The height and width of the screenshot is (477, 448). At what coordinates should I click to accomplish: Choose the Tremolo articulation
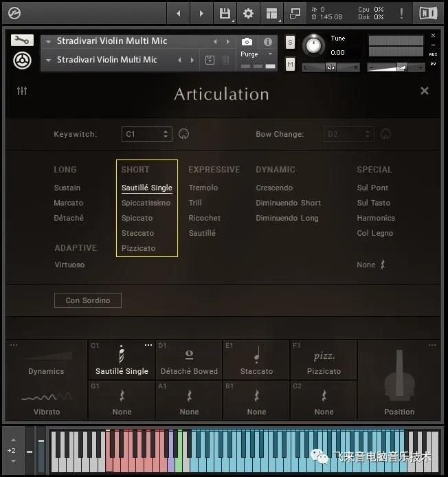203,188
